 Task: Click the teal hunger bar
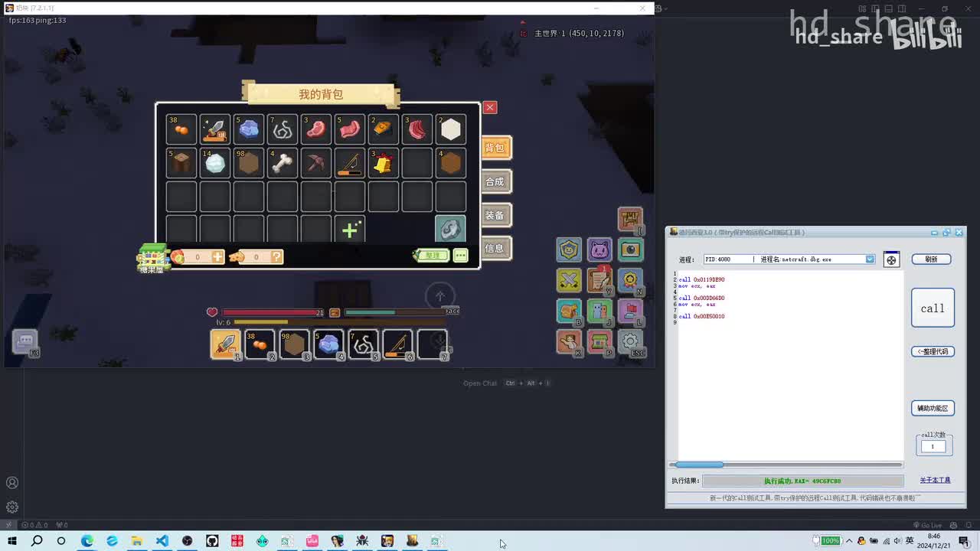[x=394, y=312]
